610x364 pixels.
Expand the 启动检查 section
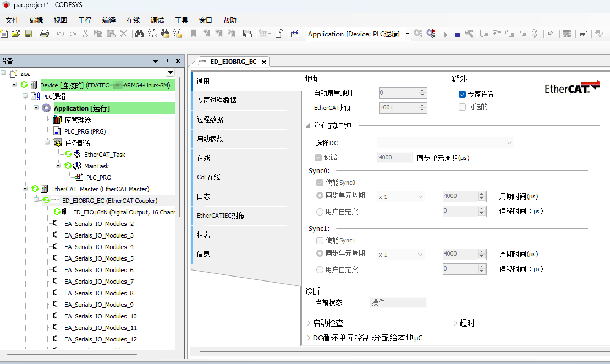click(x=309, y=323)
